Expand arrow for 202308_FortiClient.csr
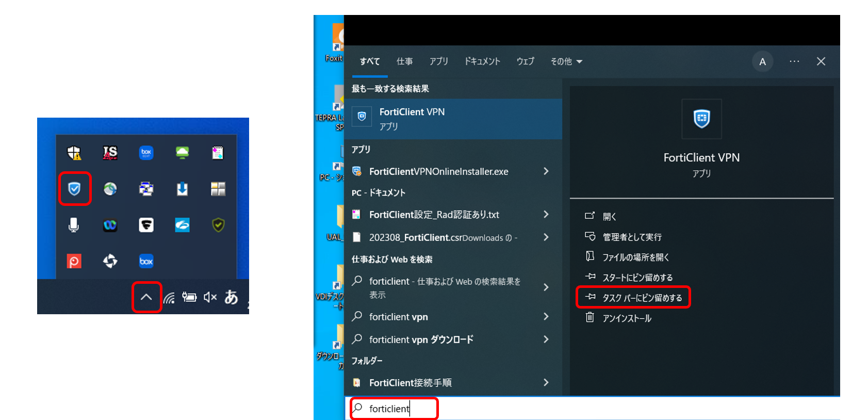The height and width of the screenshot is (420, 868). [x=546, y=237]
